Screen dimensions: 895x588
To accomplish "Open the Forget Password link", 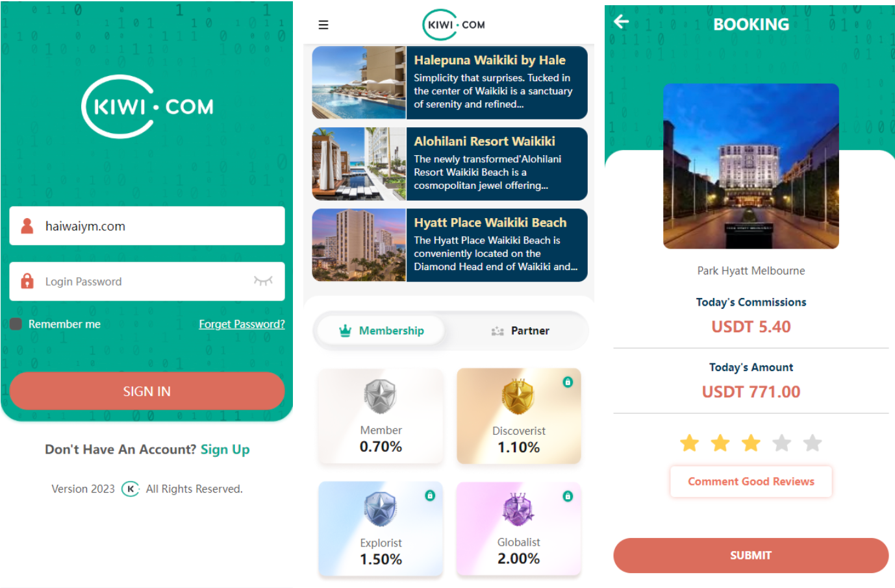I will tap(242, 324).
